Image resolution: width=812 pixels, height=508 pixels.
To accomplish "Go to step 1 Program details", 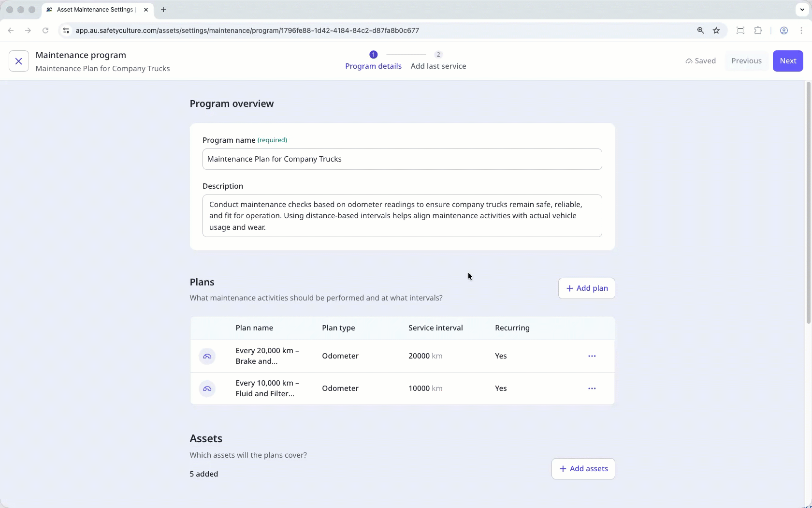I will click(373, 61).
